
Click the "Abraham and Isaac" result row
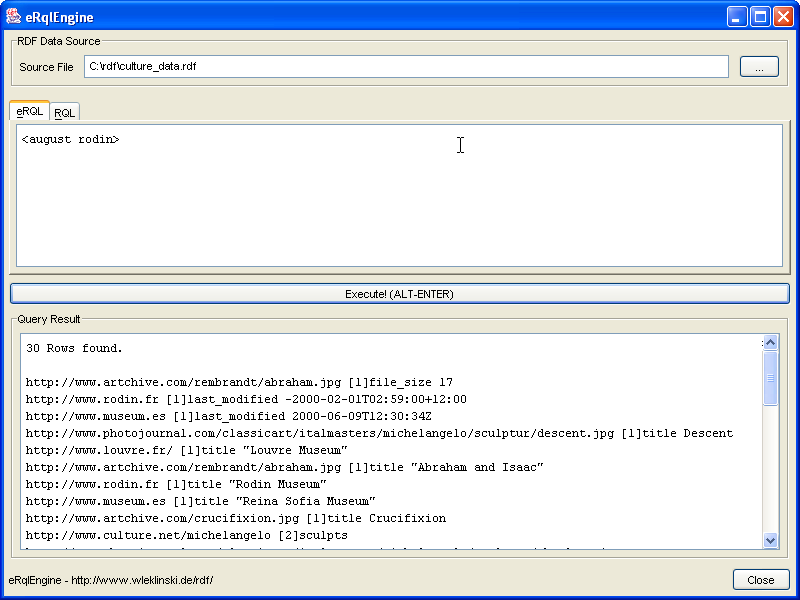(x=284, y=467)
